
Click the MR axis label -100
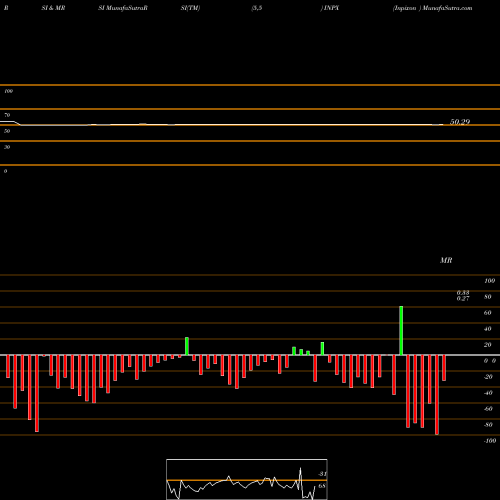click(490, 441)
